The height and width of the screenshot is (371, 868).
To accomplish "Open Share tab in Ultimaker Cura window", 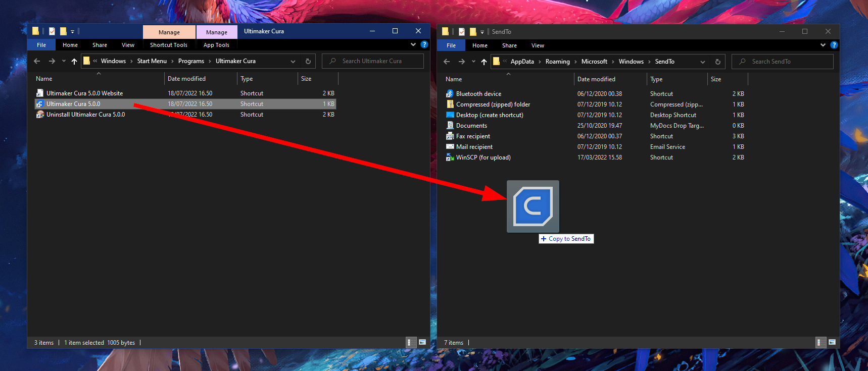I will tap(100, 45).
